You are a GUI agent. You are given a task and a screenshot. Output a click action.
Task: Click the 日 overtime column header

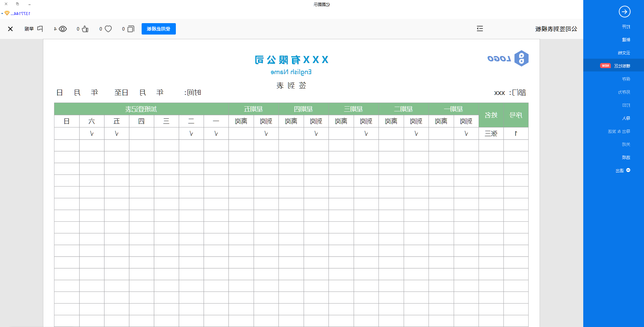click(x=67, y=121)
